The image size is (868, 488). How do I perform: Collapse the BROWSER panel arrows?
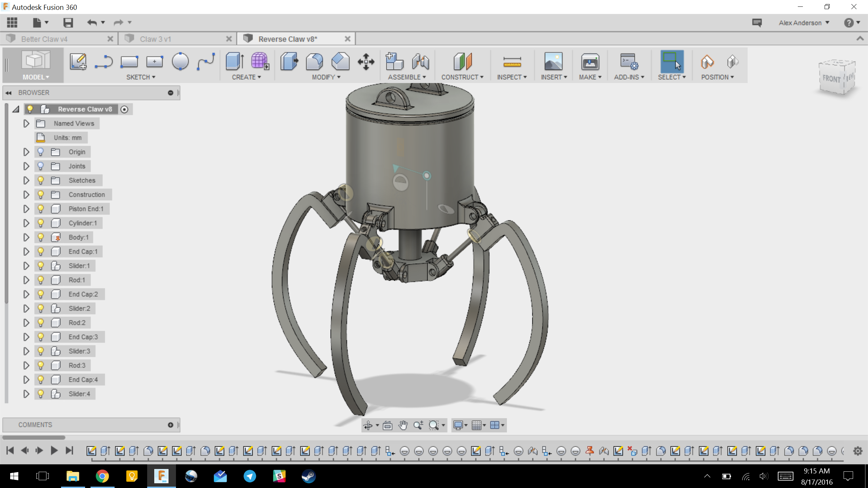[8, 93]
